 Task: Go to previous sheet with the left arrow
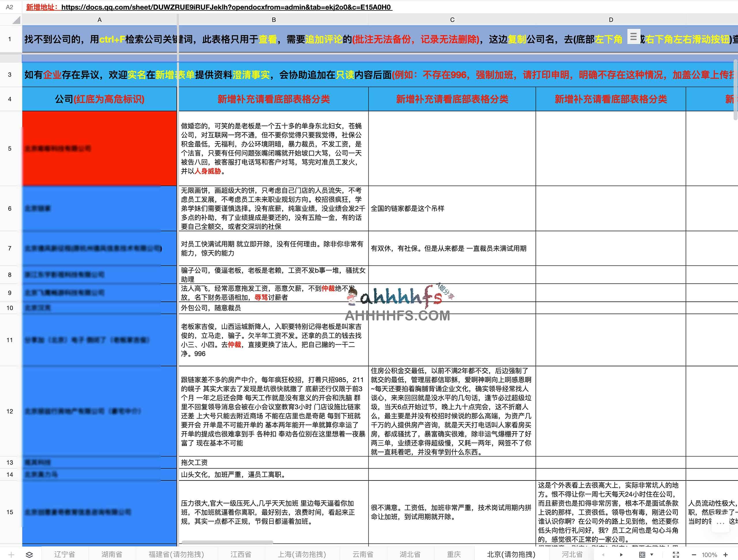pyautogui.click(x=603, y=555)
